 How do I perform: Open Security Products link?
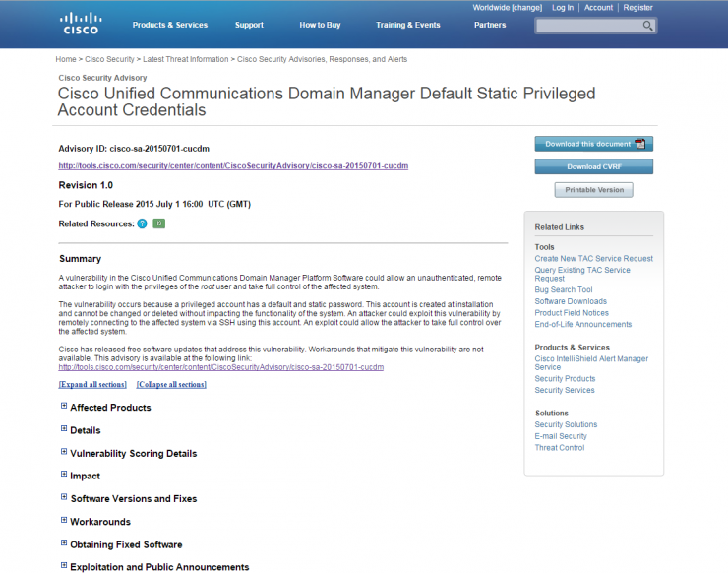tap(565, 379)
